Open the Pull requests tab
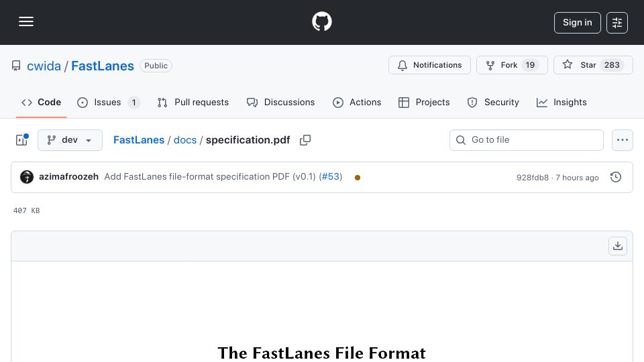Viewport: 644px width, 362px height. 193,102
